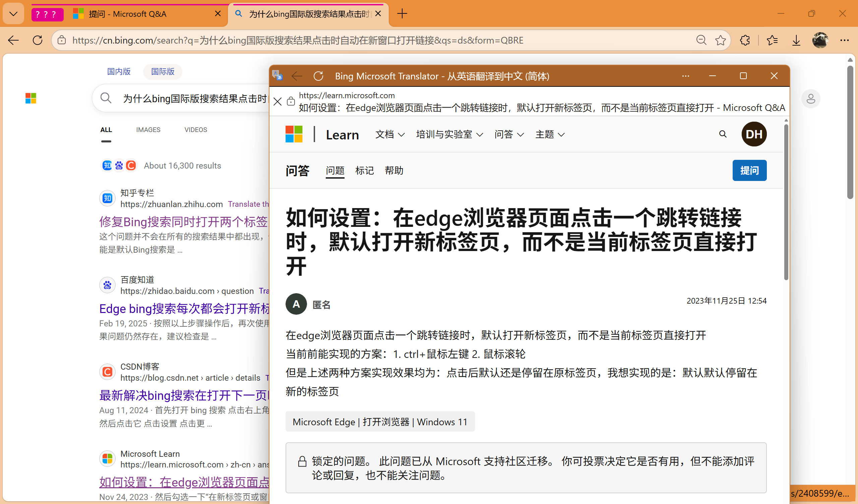
Task: Open the Learn home link
Action: tap(342, 135)
